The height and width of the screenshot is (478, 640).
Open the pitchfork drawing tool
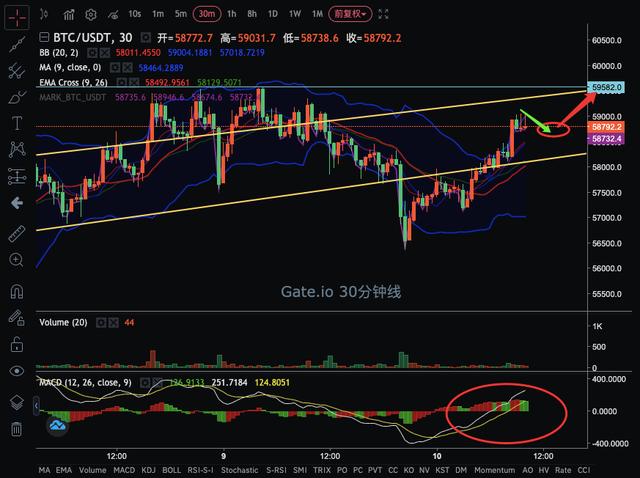pos(17,71)
